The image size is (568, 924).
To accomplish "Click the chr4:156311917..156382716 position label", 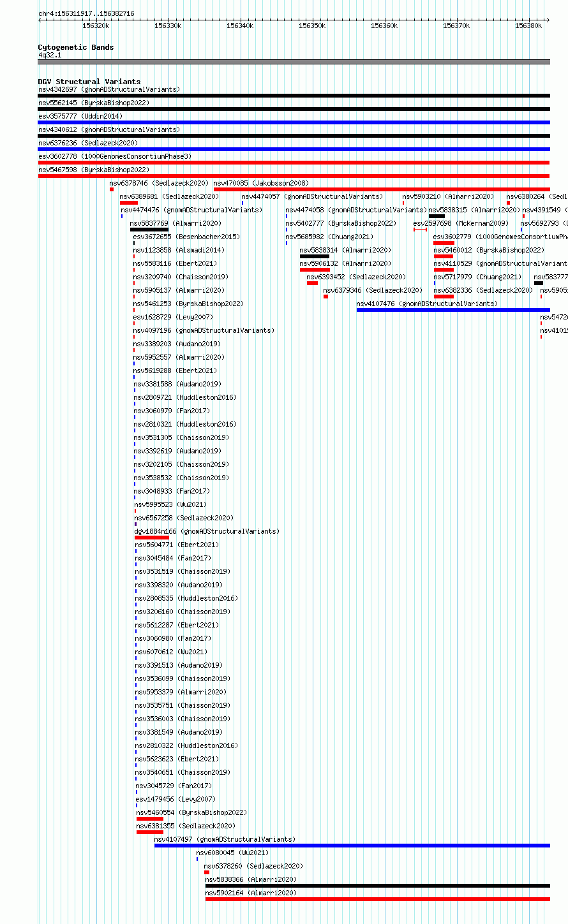I will click(86, 13).
